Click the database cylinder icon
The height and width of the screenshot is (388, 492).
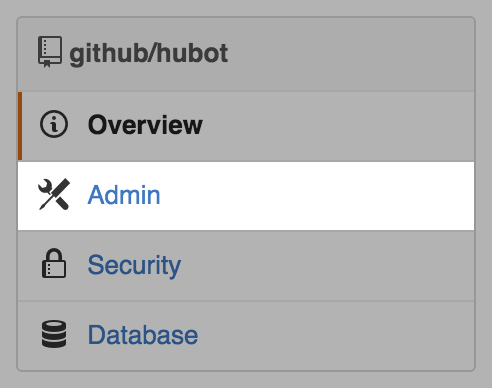point(54,334)
